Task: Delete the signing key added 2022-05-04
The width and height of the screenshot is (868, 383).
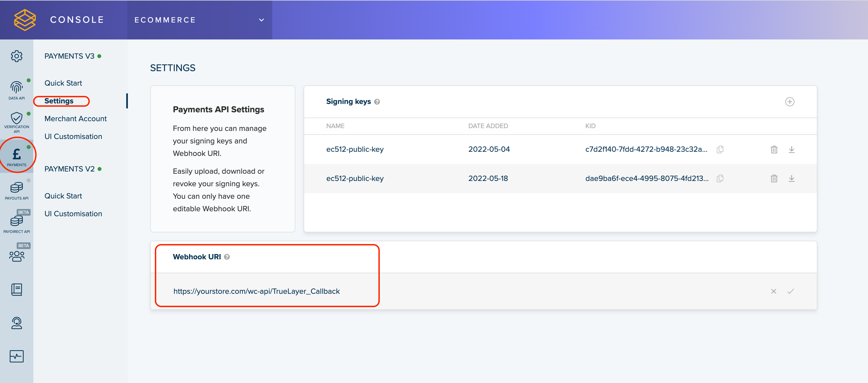Action: [774, 149]
